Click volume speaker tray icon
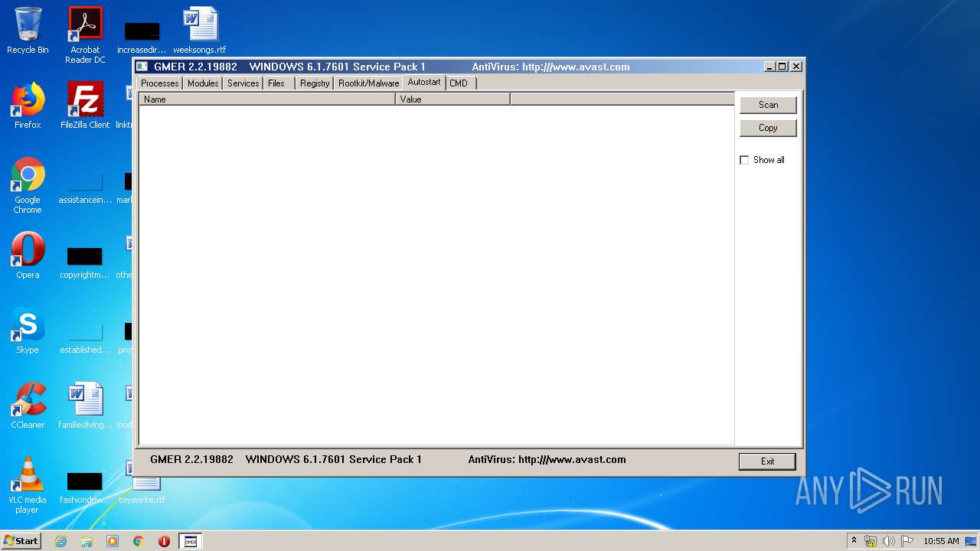 [889, 541]
